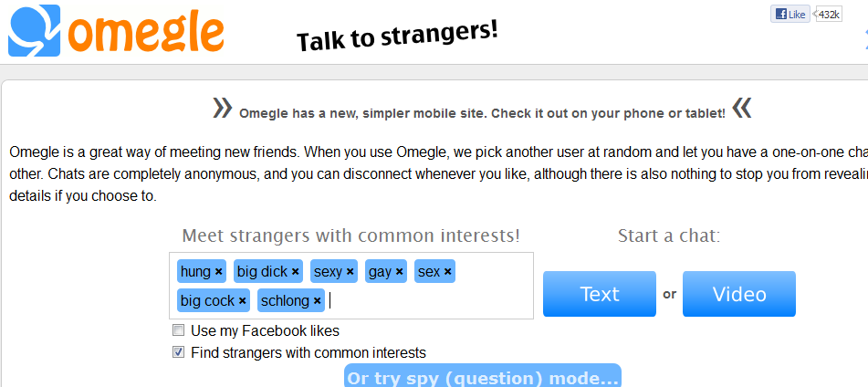Remove the 'hung' interest tag

pyautogui.click(x=219, y=272)
